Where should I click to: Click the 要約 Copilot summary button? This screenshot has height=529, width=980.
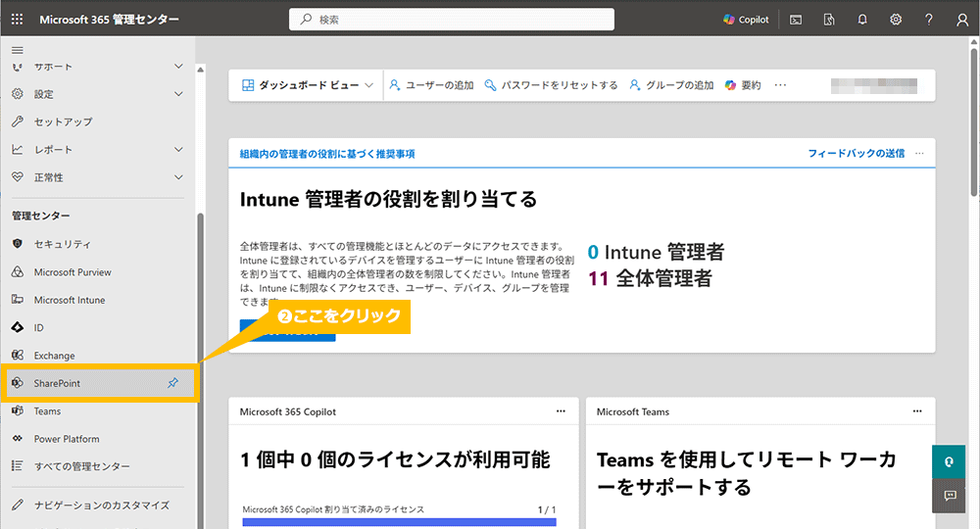[x=743, y=85]
